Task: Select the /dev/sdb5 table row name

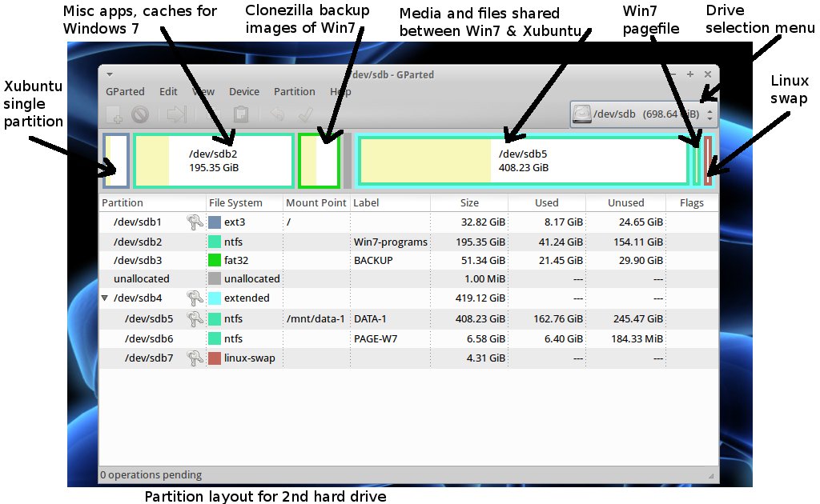Action: coord(149,318)
